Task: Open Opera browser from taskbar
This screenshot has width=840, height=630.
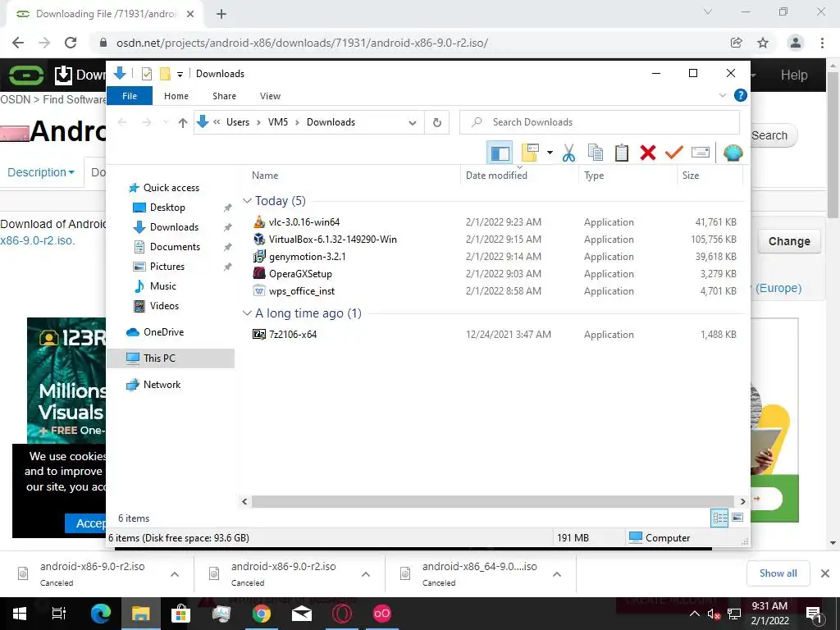Action: [342, 614]
